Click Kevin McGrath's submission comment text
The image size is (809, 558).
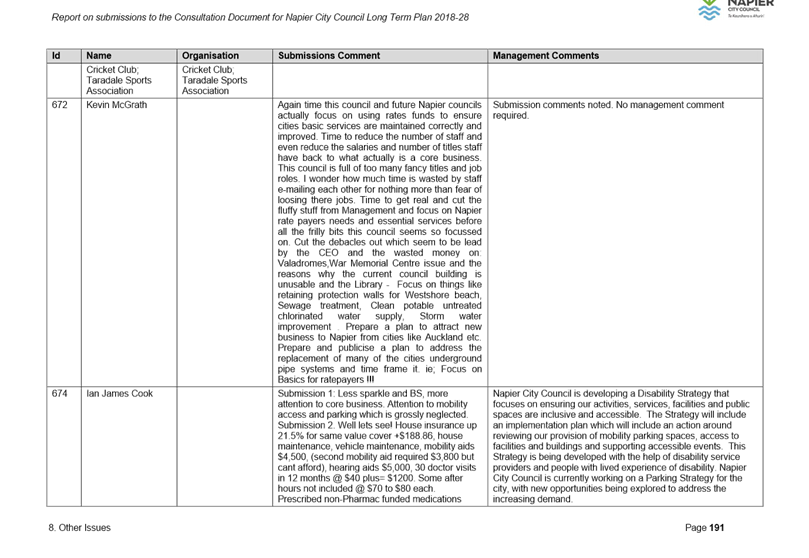[380, 242]
